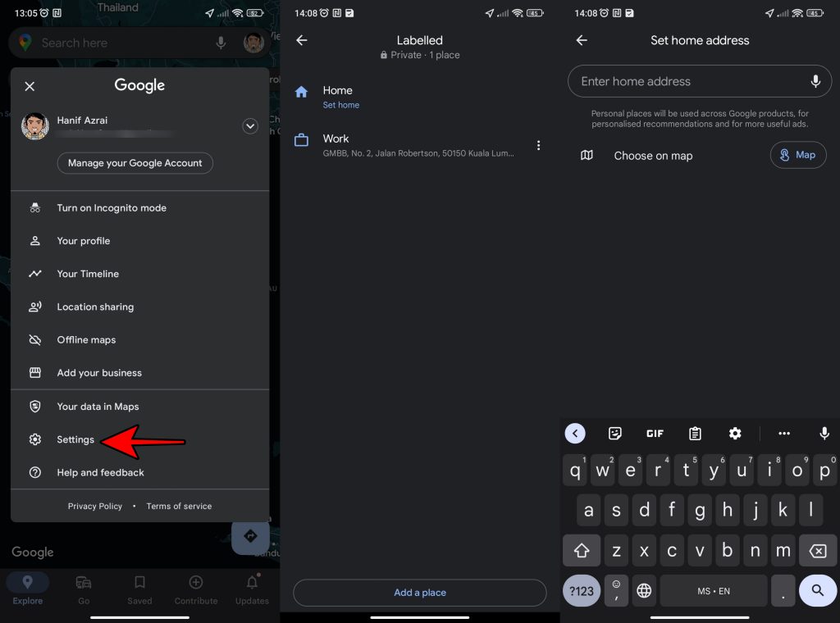
Task: Go back from Set home address screen
Action: (582, 40)
